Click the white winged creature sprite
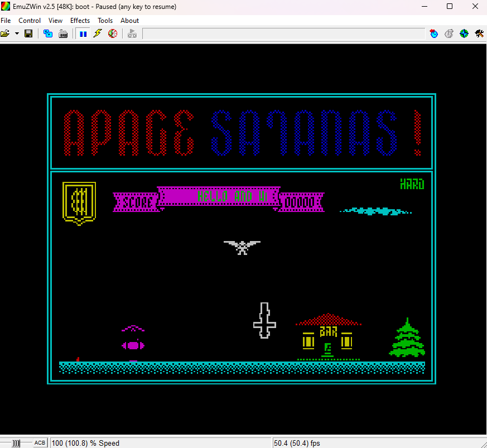Viewport: 487px width, 448px height. tap(242, 248)
